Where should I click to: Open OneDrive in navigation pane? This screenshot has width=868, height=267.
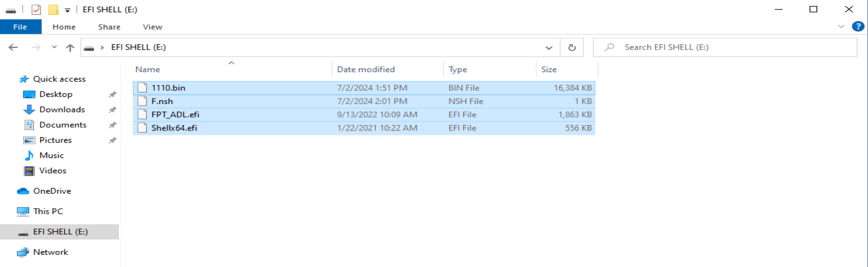pyautogui.click(x=52, y=191)
